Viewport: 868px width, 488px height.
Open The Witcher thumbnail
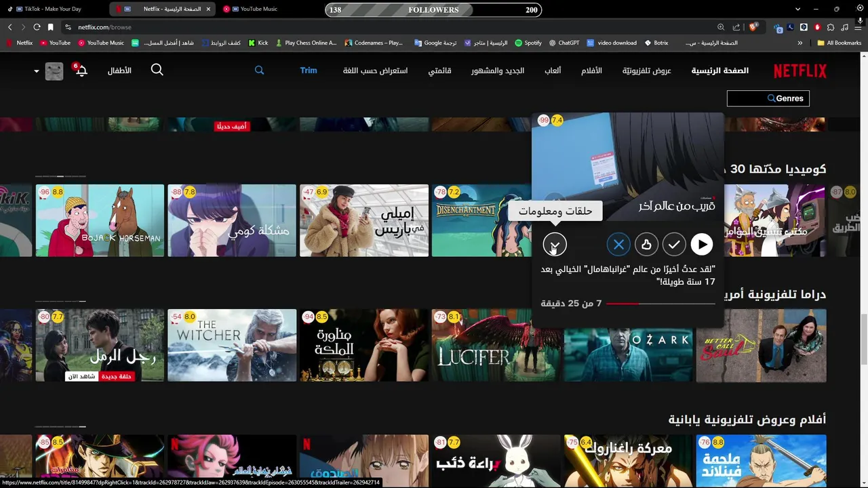coord(232,345)
